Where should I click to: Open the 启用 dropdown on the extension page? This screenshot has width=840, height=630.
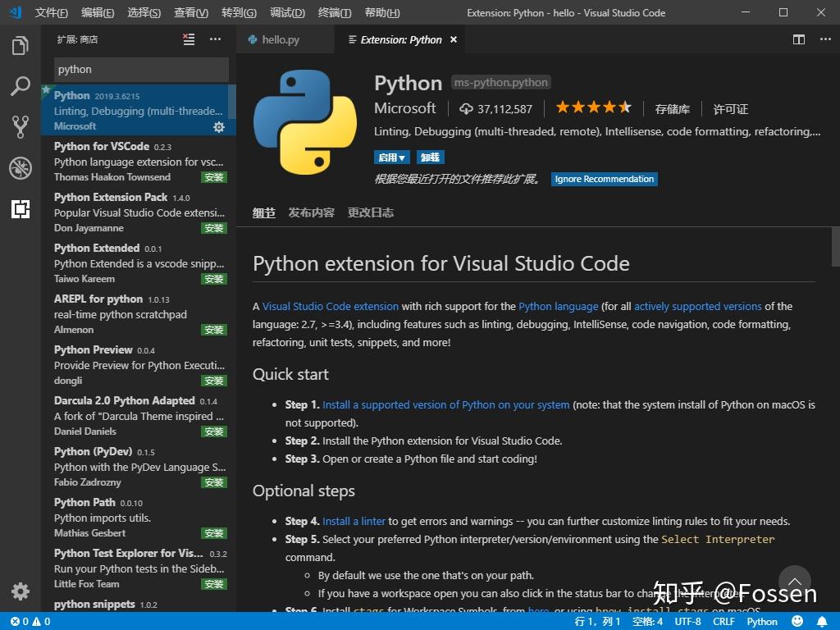click(x=391, y=157)
